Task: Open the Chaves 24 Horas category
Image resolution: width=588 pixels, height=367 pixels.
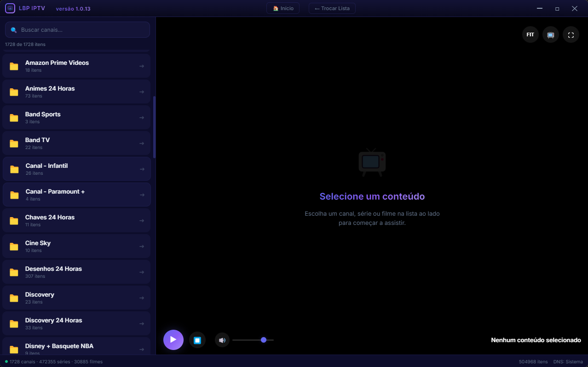Action: coord(76,220)
